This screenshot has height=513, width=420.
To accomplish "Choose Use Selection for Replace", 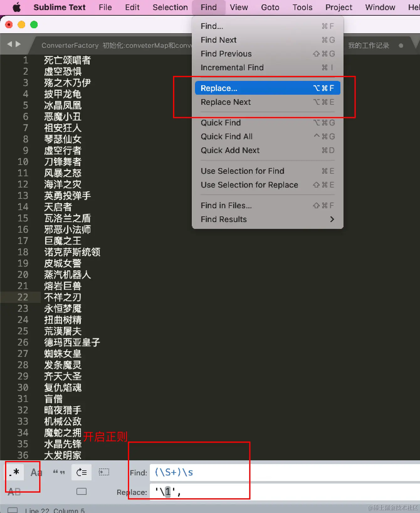I will (x=267, y=185).
